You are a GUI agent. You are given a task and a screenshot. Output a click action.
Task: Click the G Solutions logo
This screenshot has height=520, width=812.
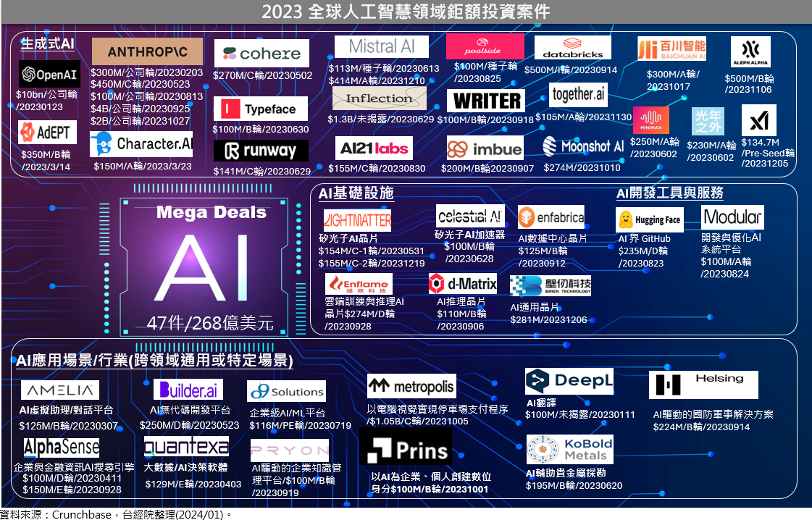(x=287, y=392)
